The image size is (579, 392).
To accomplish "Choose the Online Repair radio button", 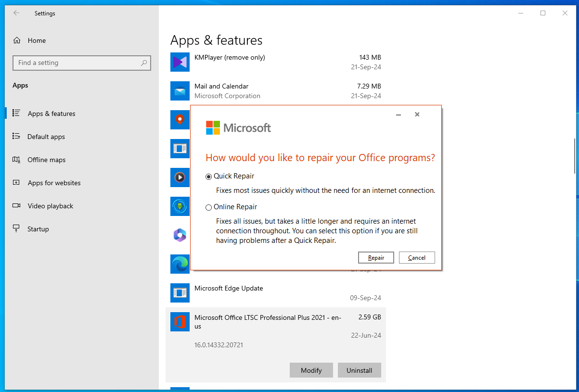I will (208, 207).
